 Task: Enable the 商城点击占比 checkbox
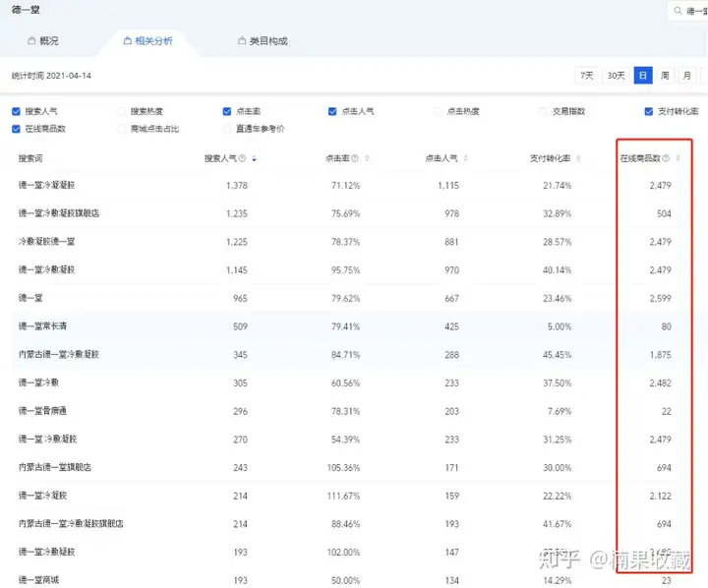(x=121, y=129)
